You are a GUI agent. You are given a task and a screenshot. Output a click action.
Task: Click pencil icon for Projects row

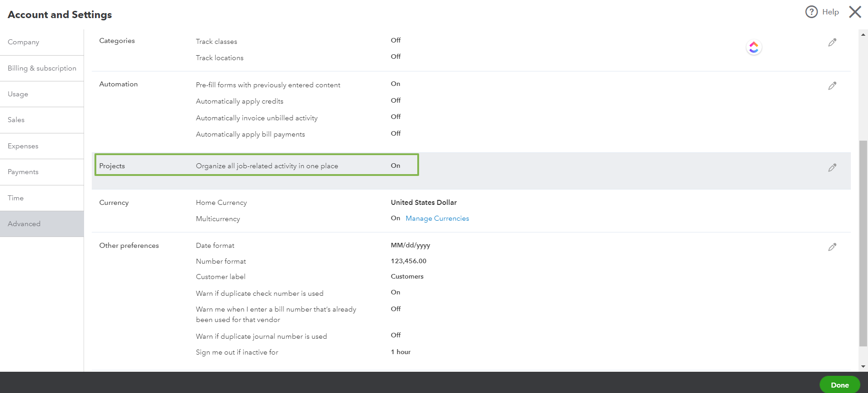(x=832, y=168)
